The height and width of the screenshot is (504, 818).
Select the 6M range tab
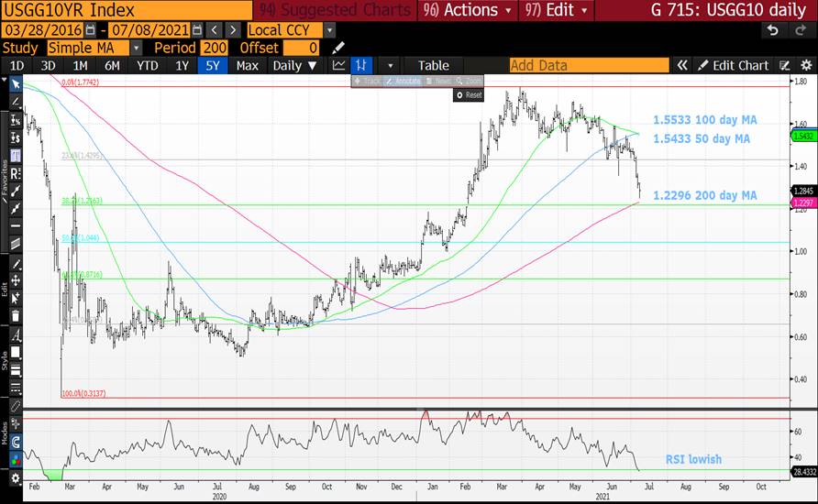(112, 66)
